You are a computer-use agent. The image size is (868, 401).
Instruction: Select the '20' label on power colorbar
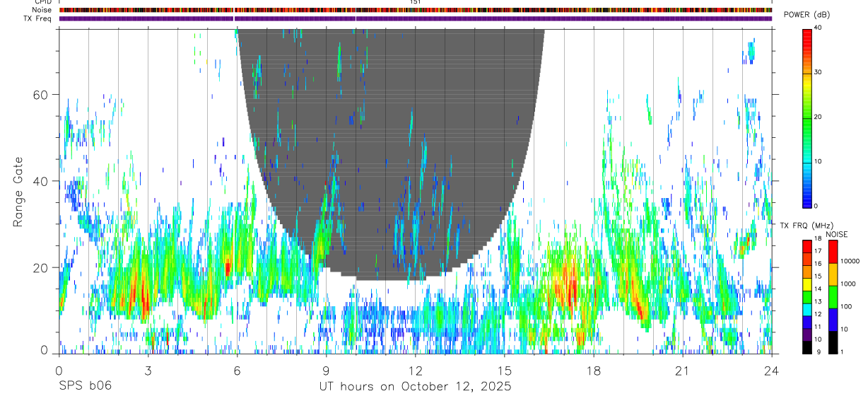[819, 117]
